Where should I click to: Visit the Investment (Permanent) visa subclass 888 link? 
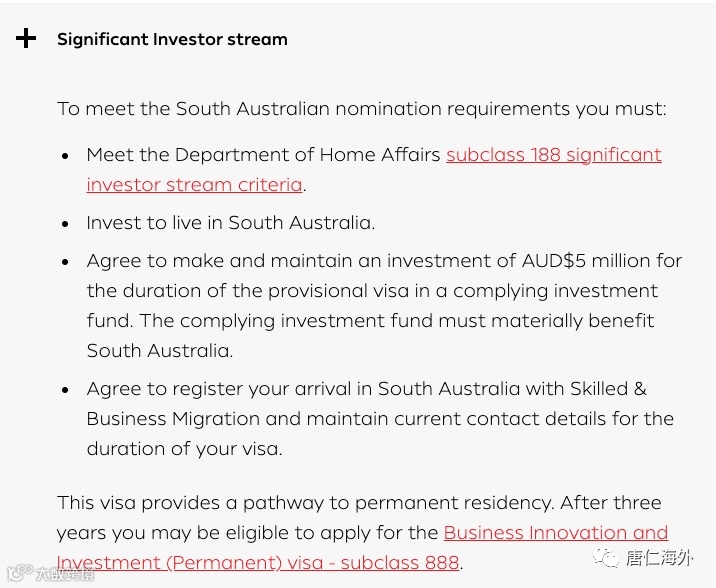[x=258, y=563]
